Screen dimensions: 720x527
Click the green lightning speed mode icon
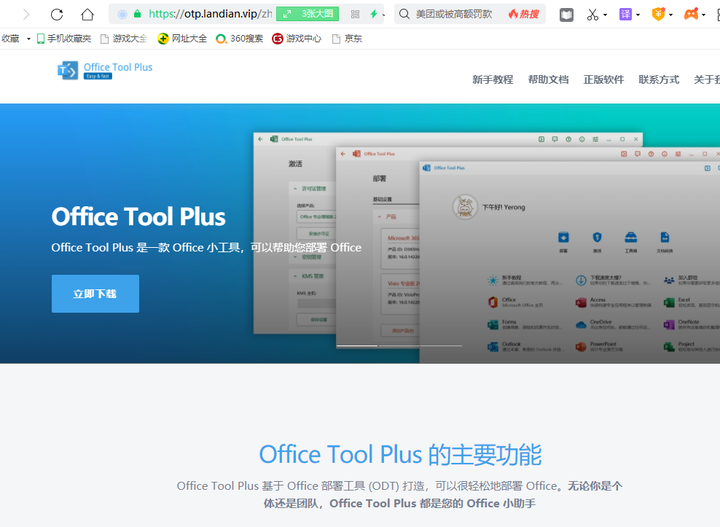point(374,14)
